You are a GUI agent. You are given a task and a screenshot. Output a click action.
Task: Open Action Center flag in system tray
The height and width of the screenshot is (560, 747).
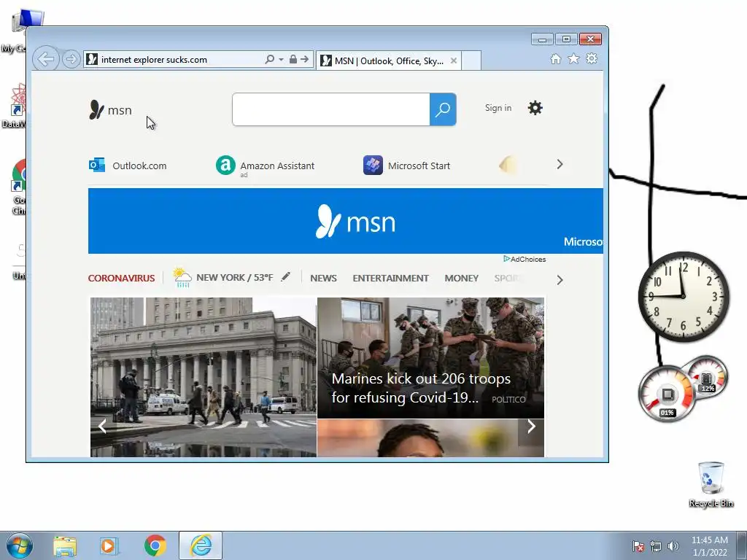click(x=638, y=546)
